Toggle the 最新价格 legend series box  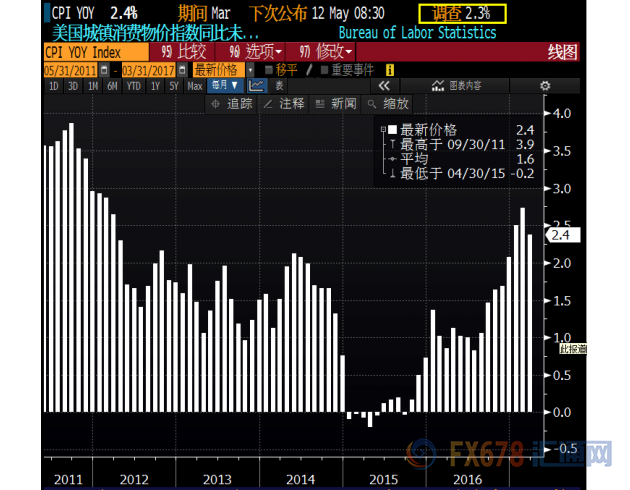(392, 130)
